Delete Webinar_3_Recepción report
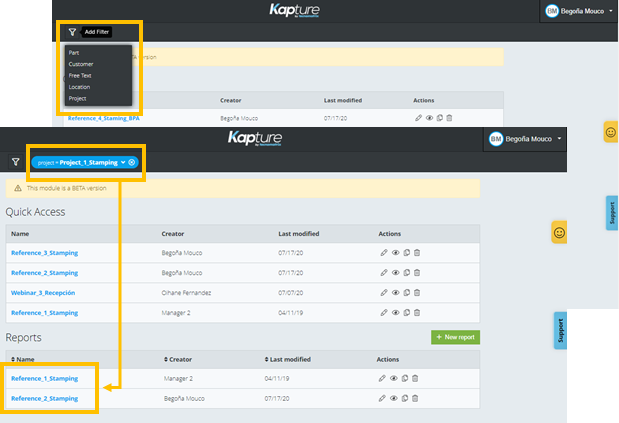The width and height of the screenshot is (619, 423). click(x=417, y=293)
